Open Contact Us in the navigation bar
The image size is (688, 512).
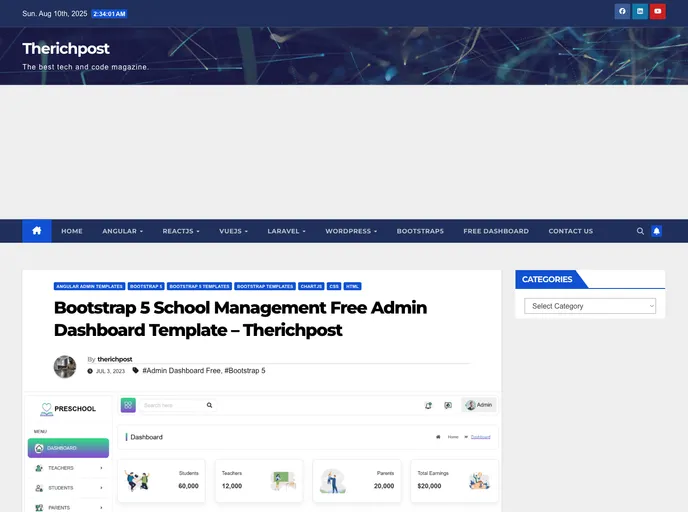click(x=570, y=231)
